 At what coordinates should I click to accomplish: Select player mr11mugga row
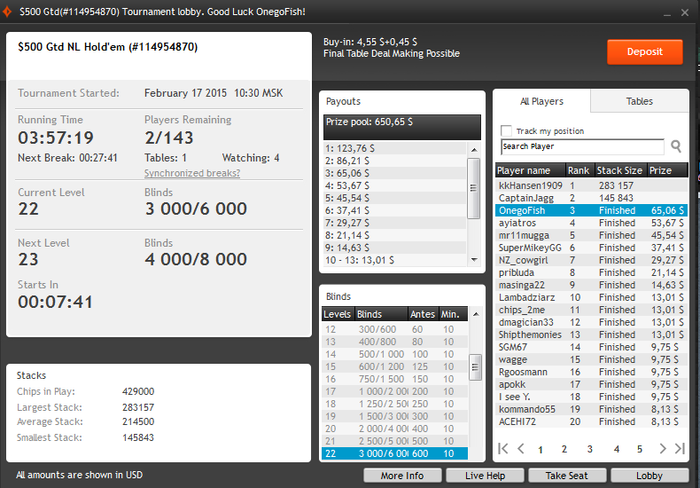tap(592, 235)
